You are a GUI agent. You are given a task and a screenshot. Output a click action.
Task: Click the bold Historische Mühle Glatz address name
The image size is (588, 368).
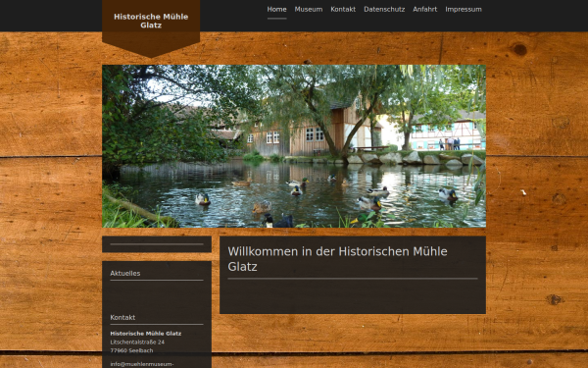pos(145,334)
